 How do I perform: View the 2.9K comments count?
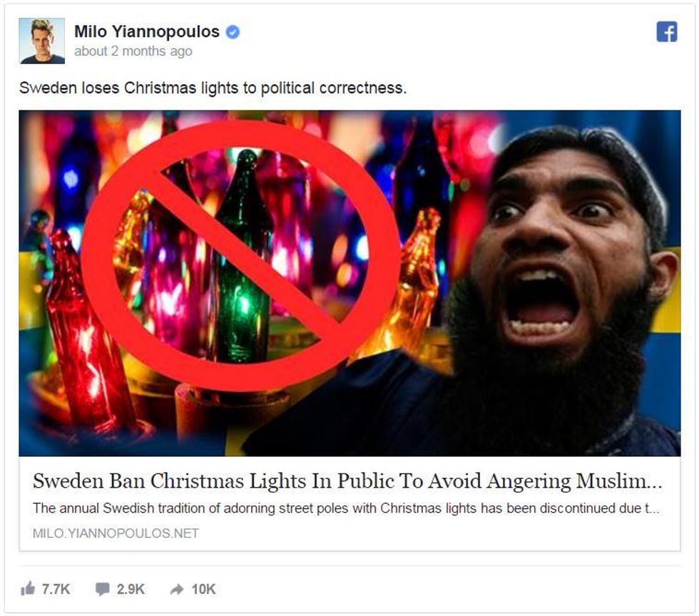tap(131, 589)
